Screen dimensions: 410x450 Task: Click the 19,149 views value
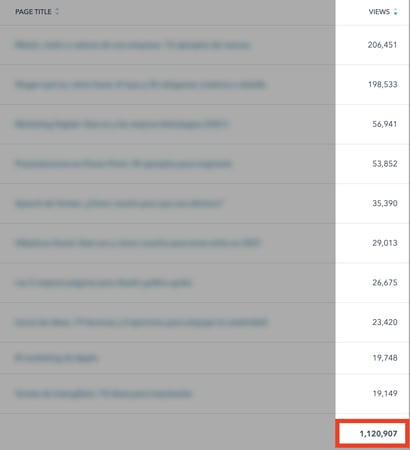pyautogui.click(x=385, y=394)
